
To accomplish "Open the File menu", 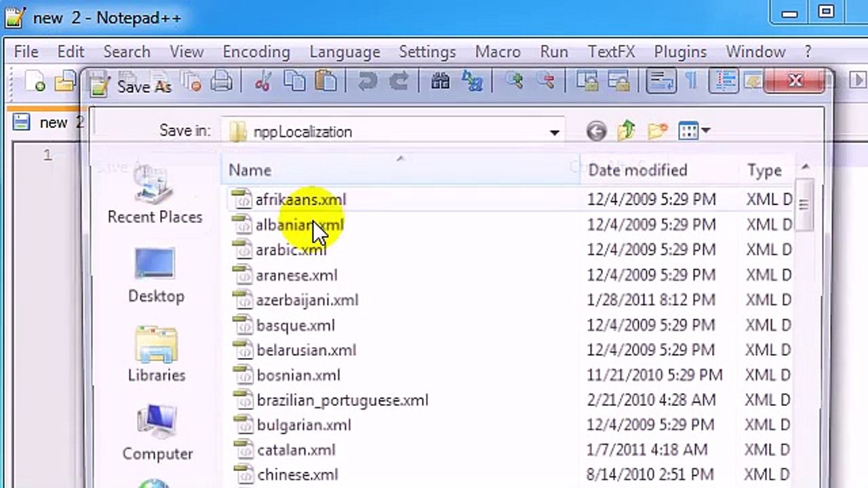I will [x=26, y=52].
